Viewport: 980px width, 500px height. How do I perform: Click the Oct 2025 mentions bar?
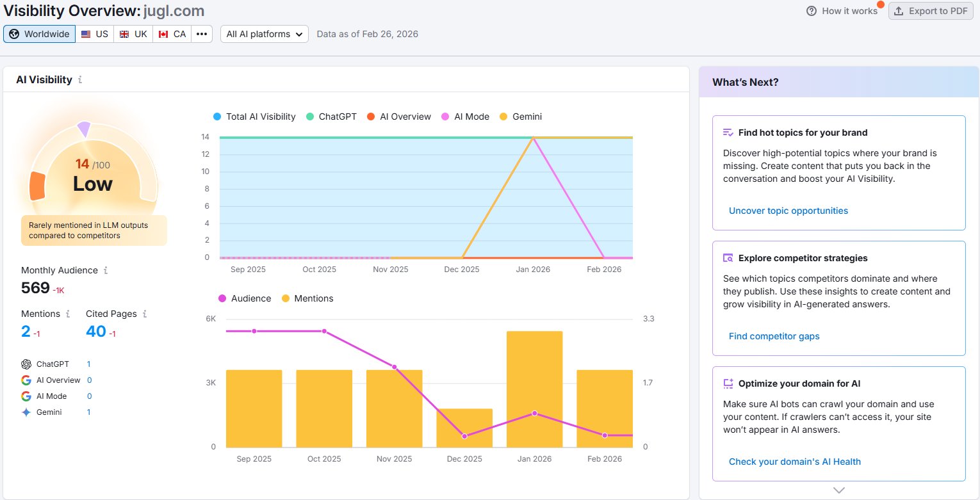pyautogui.click(x=324, y=408)
